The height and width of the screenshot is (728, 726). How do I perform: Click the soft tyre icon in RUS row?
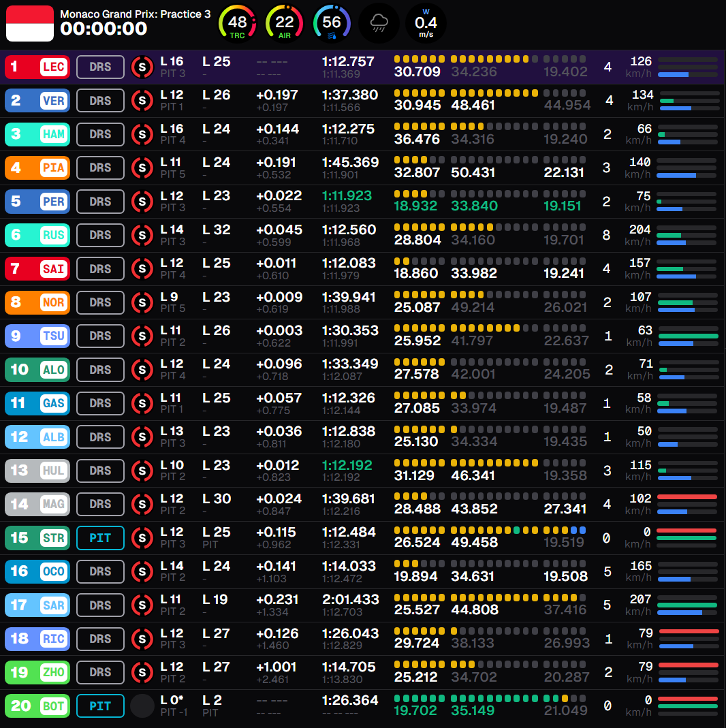click(x=142, y=235)
